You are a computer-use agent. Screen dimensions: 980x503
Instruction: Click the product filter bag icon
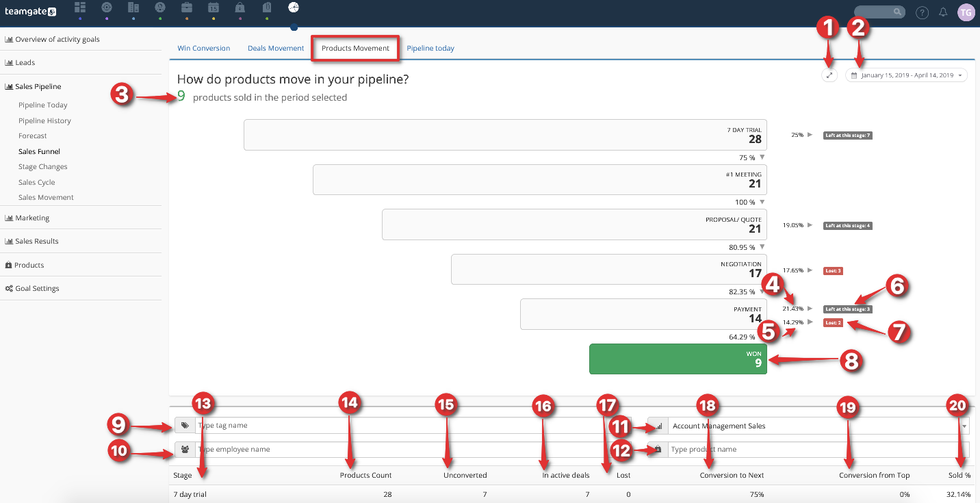pos(658,450)
